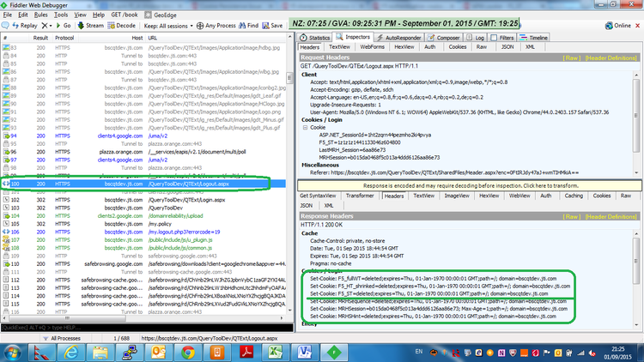Viewport: 644px width, 362px height.
Task: Open the Remove sessions X dropdown
Action: coord(49,26)
